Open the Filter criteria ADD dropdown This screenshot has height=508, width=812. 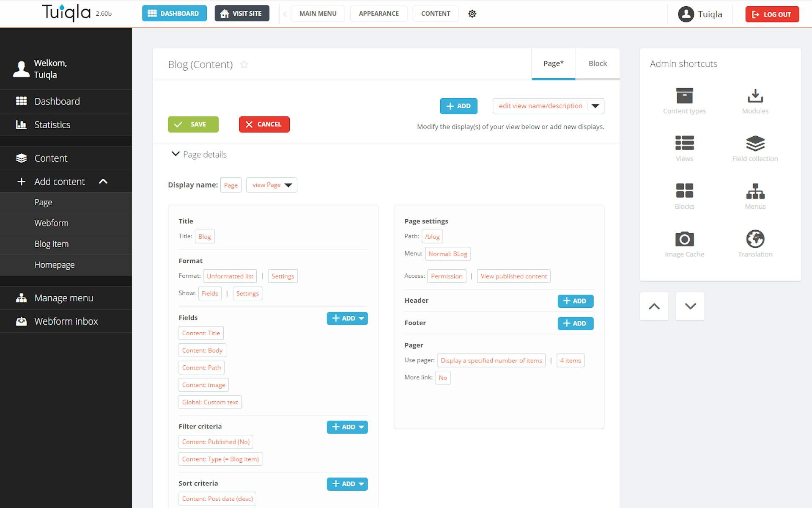[x=347, y=427]
